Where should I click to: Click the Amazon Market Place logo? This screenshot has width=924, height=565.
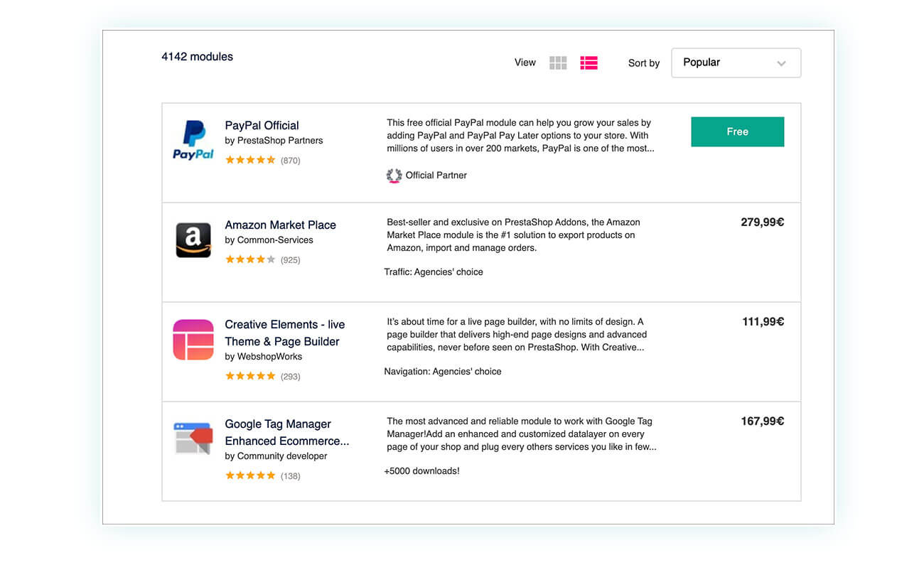193,240
